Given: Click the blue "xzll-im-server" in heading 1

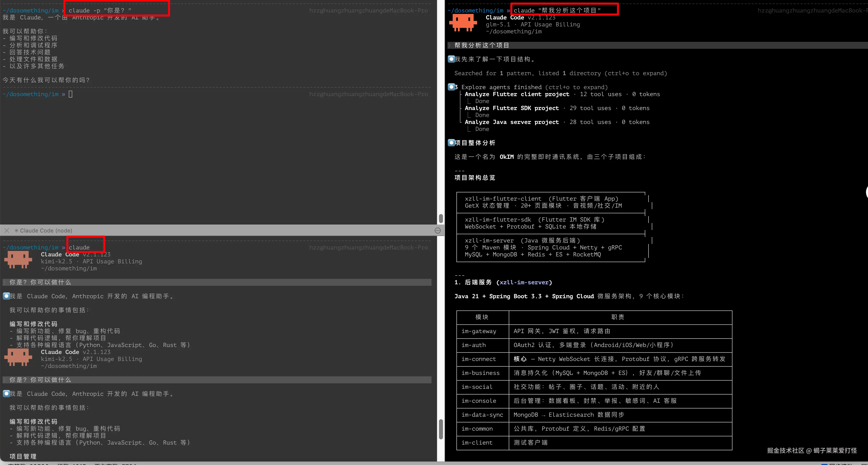Looking at the screenshot, I should tap(524, 283).
